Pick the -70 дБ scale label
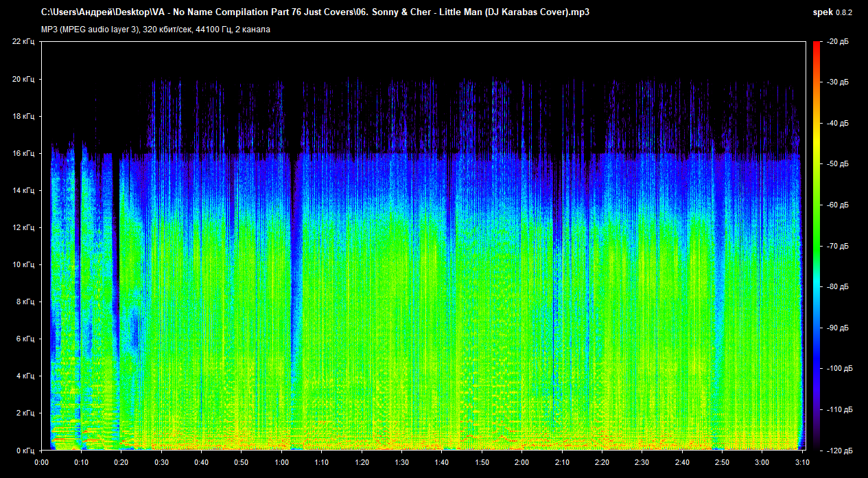 [x=838, y=246]
